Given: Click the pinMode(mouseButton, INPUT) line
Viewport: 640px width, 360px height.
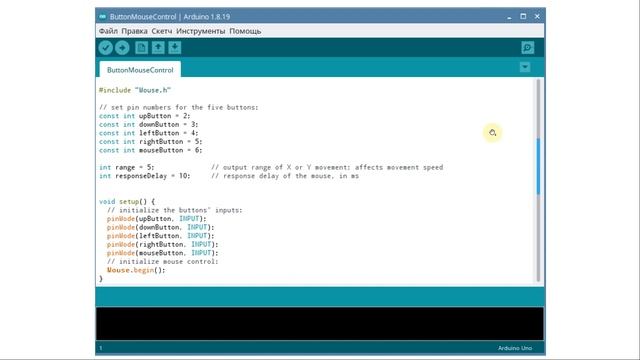Looking at the screenshot, I should 162,253.
